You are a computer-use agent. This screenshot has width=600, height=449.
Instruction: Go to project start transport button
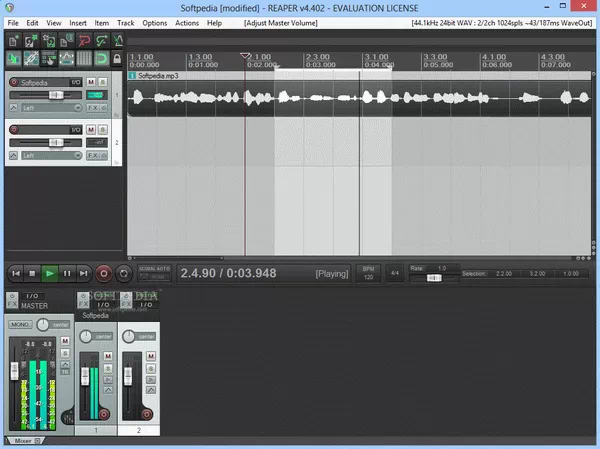16,273
